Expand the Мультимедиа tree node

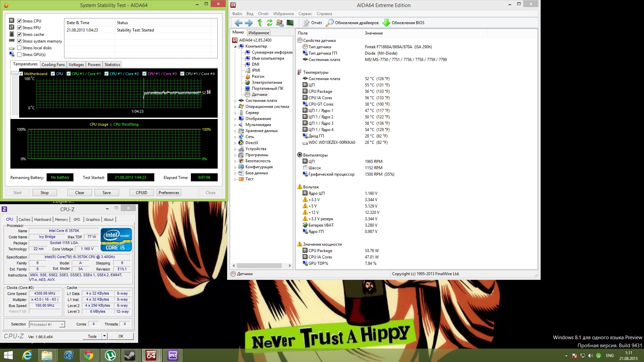[x=235, y=125]
